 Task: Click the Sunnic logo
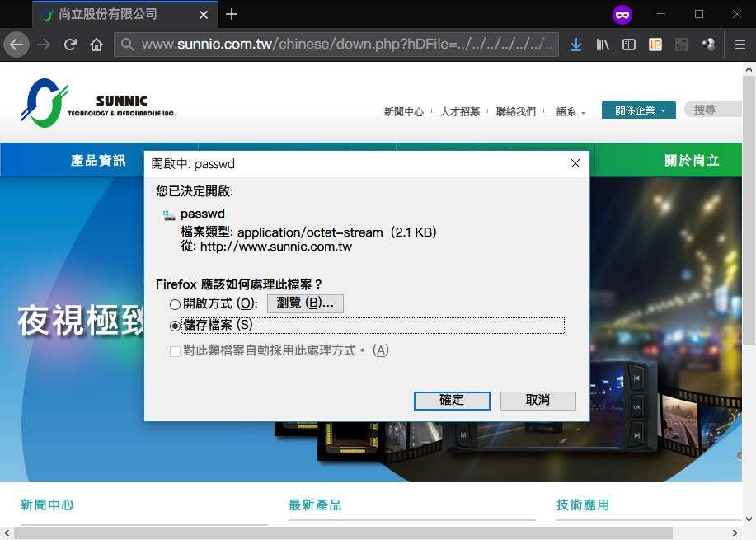click(x=98, y=103)
